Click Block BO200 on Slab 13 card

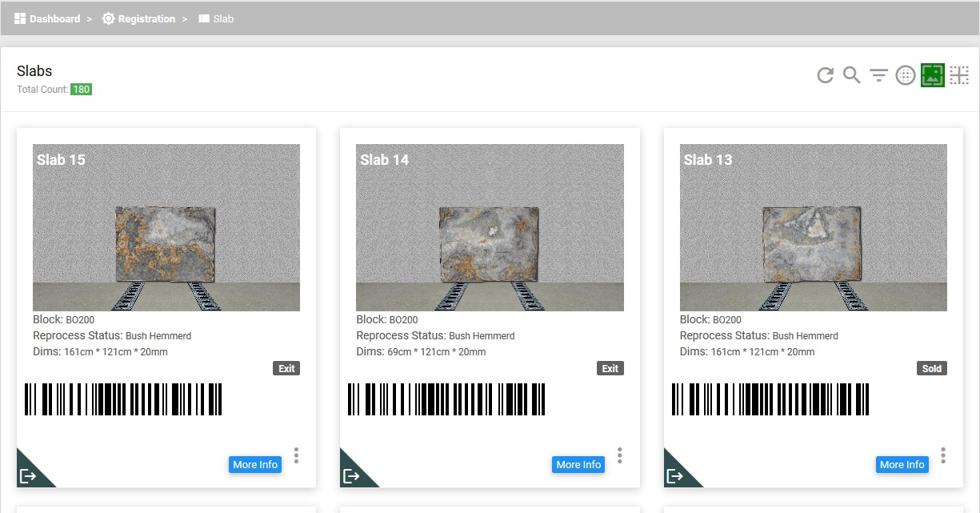711,319
